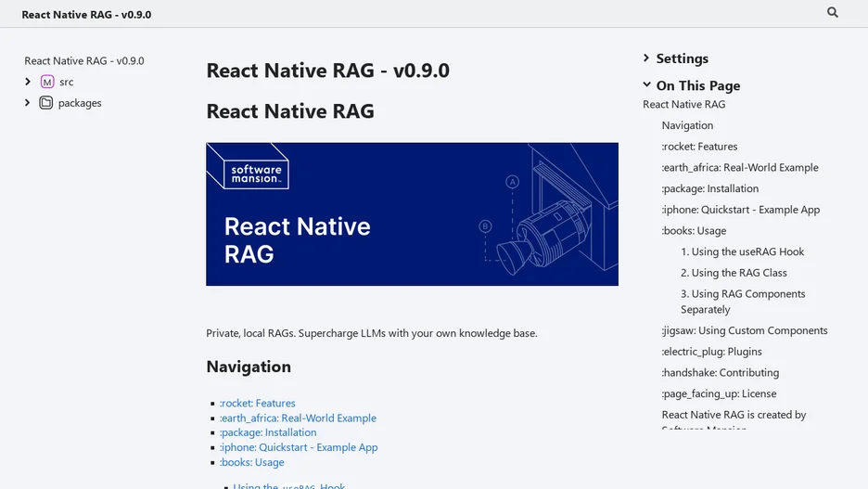
Task: Open :package: Installation link in Navigation list
Action: 268,432
